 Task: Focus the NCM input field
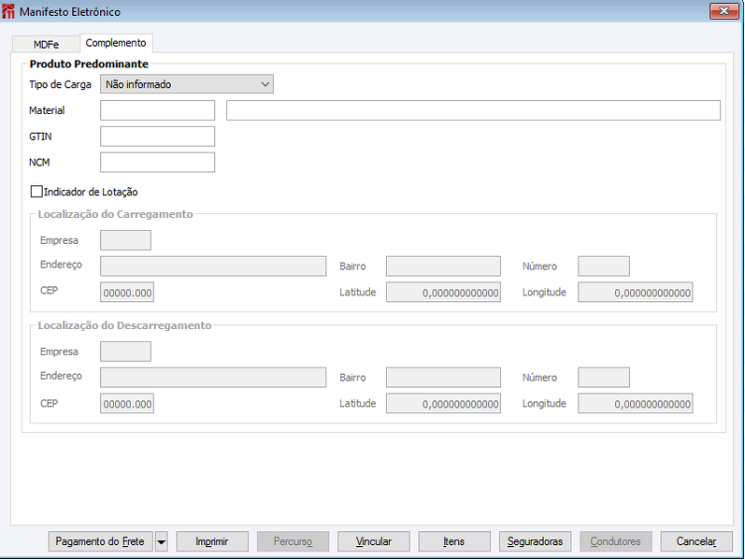coord(157,162)
